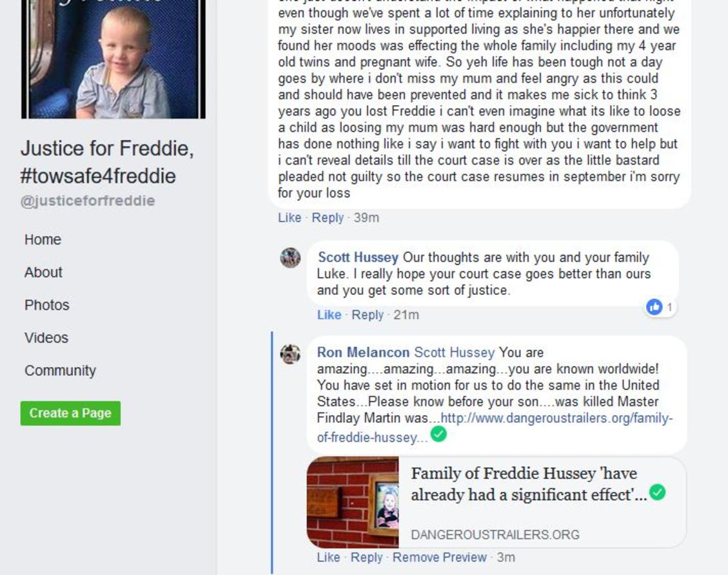Like Scott Hussey's comment
This screenshot has height=575, width=728.
pos(329,315)
